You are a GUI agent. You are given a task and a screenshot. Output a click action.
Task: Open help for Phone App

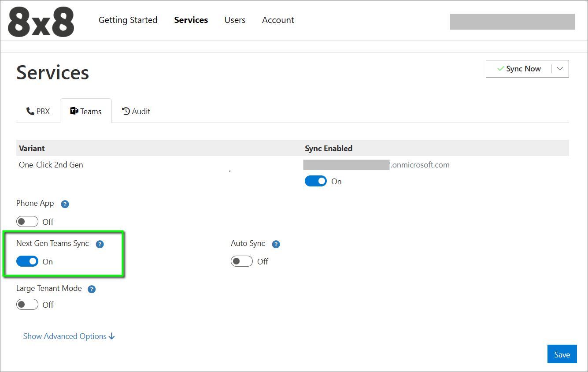pos(65,204)
